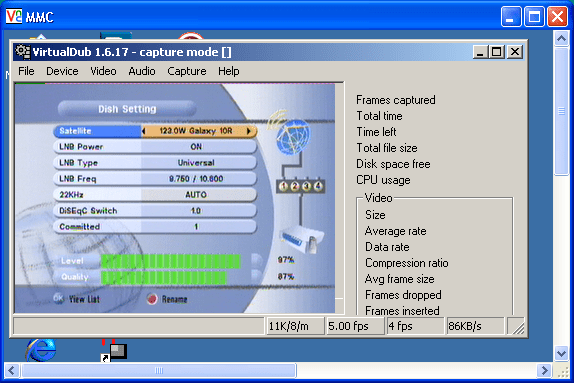
Task: Open the Audio menu
Action: pos(142,71)
